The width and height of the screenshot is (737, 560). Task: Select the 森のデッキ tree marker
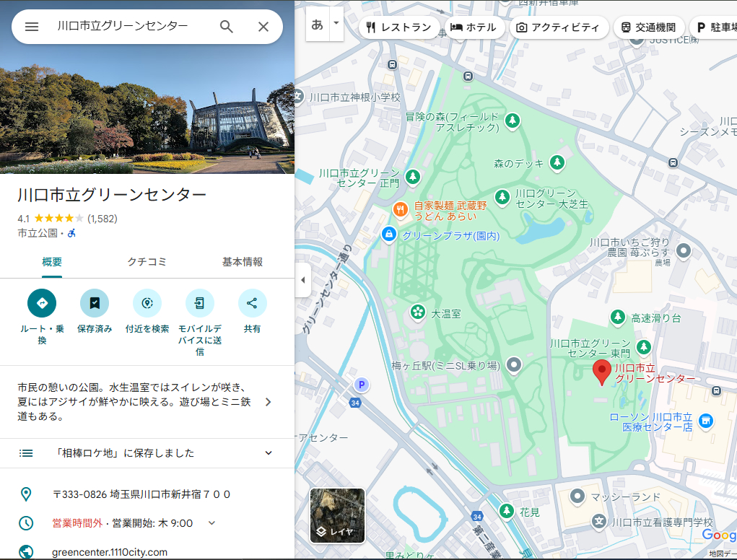point(557,162)
